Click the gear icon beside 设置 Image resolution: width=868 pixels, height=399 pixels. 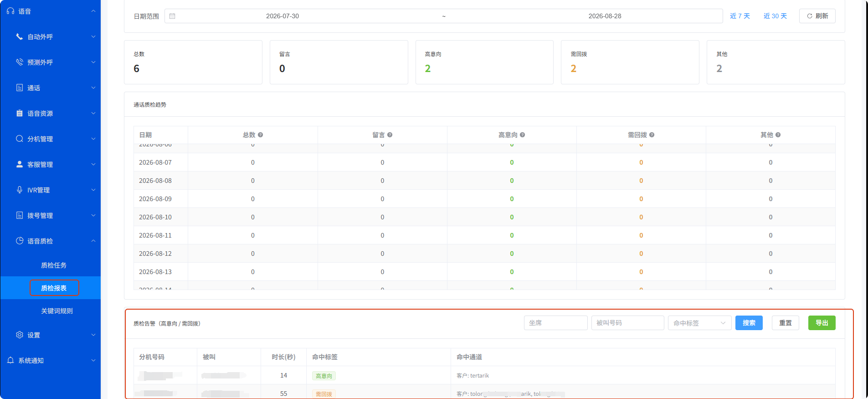(20, 335)
